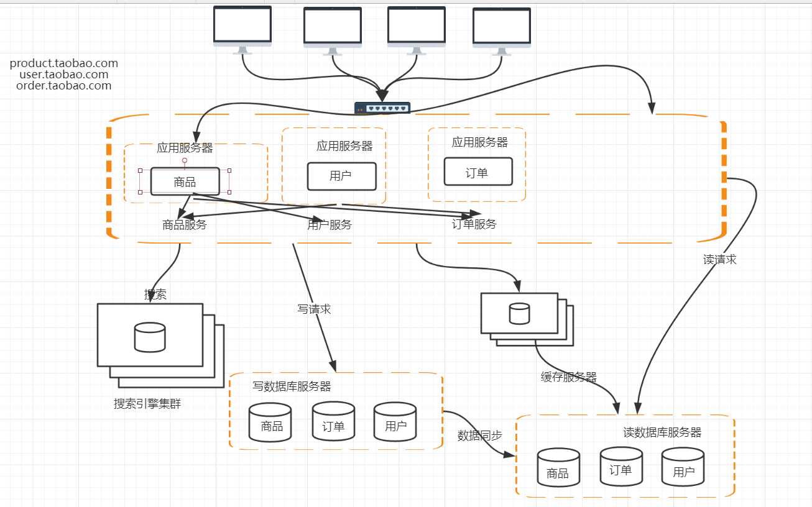Select the network switch icon
This screenshot has height=507, width=812.
tap(382, 108)
